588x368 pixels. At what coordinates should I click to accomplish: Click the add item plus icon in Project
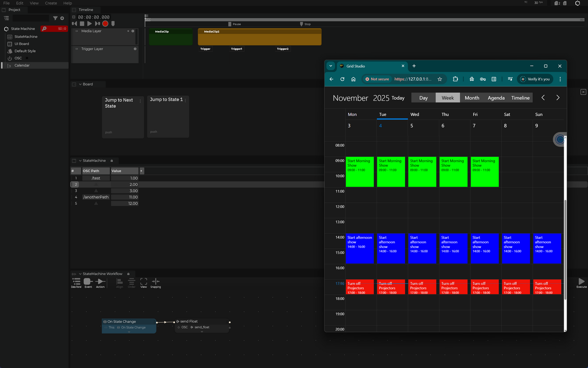pyautogui.click(x=62, y=18)
